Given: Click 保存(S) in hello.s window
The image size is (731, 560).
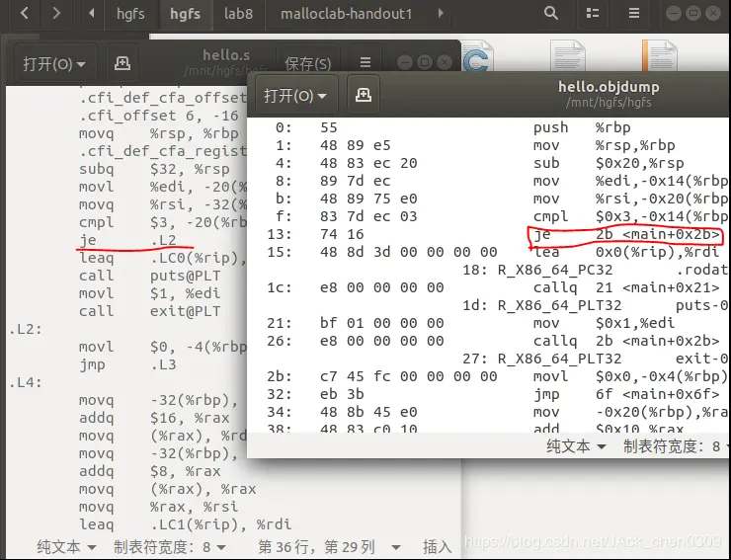Looking at the screenshot, I should (x=307, y=64).
